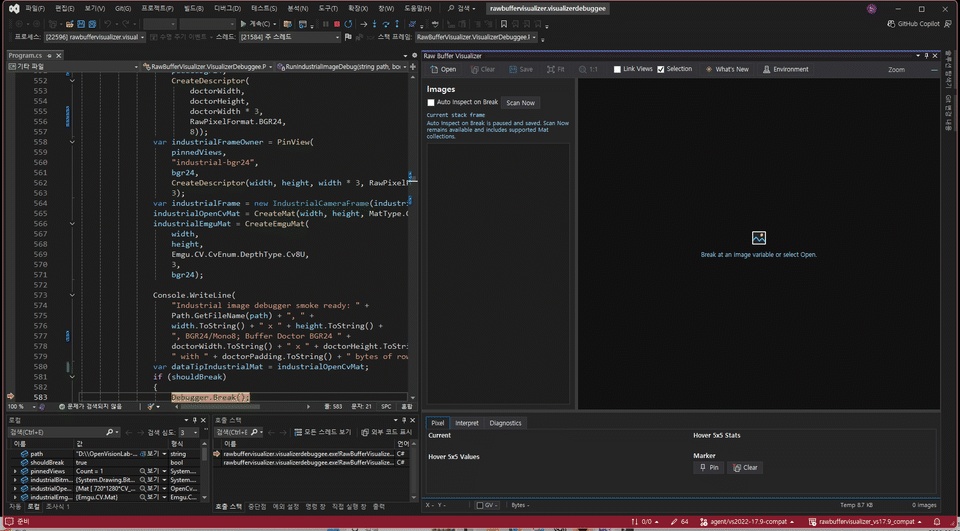Switch to the Diagnostics tab

pyautogui.click(x=505, y=423)
